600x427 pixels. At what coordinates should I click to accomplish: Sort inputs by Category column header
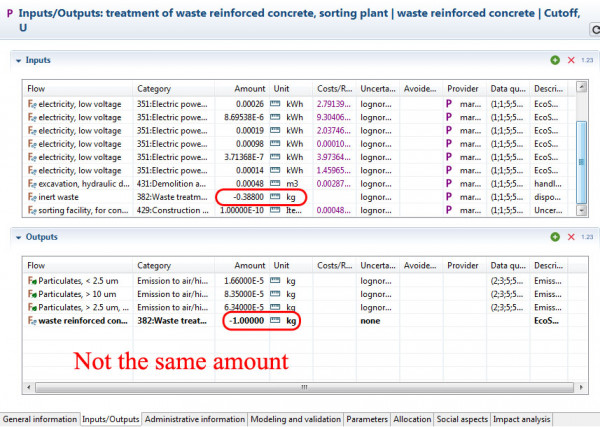[x=173, y=89]
